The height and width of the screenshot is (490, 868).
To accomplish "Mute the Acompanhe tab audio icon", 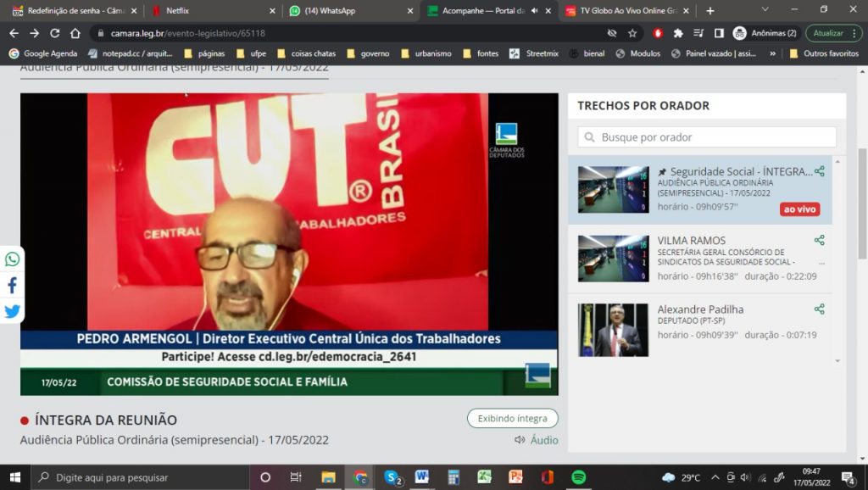I will click(534, 10).
